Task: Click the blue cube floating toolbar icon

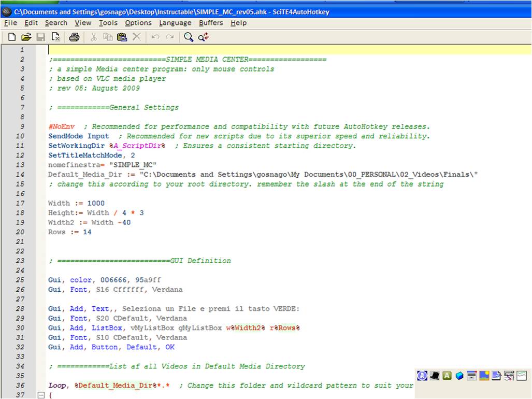Action: click(459, 376)
